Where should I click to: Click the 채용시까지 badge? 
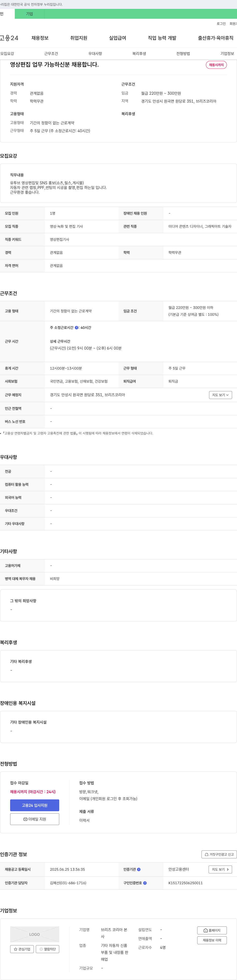coord(217,65)
